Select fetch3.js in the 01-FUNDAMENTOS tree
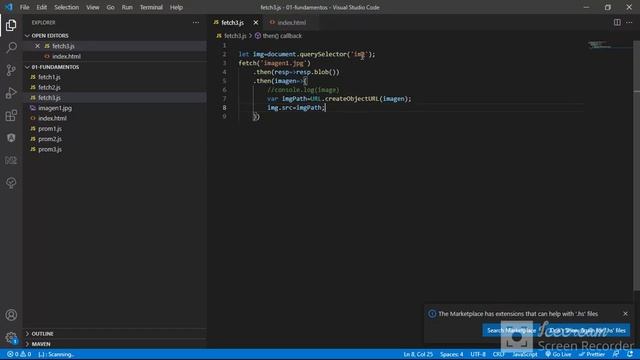Screen dimensions: 640x360 (x=49, y=98)
